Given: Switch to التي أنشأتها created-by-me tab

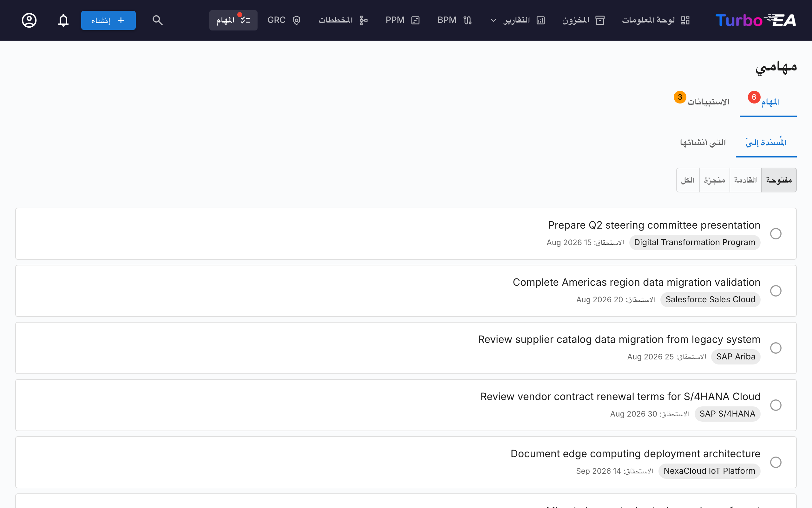Looking at the screenshot, I should pyautogui.click(x=703, y=143).
